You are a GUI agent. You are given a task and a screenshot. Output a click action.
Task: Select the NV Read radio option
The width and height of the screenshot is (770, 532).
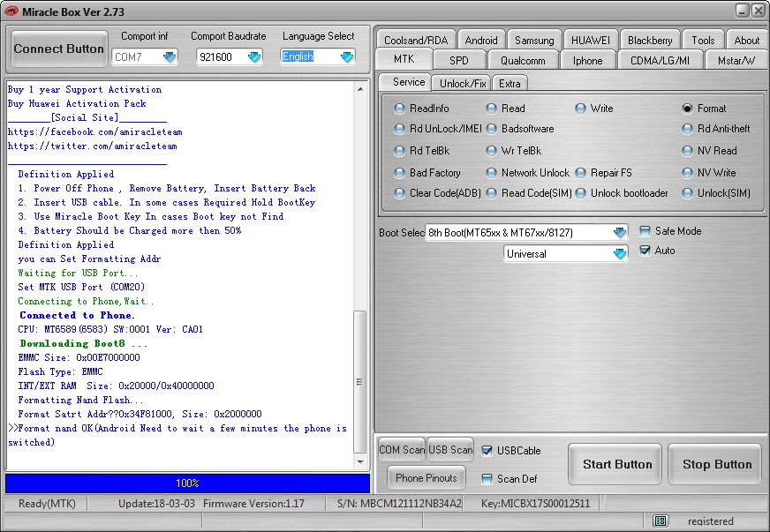pyautogui.click(x=688, y=151)
